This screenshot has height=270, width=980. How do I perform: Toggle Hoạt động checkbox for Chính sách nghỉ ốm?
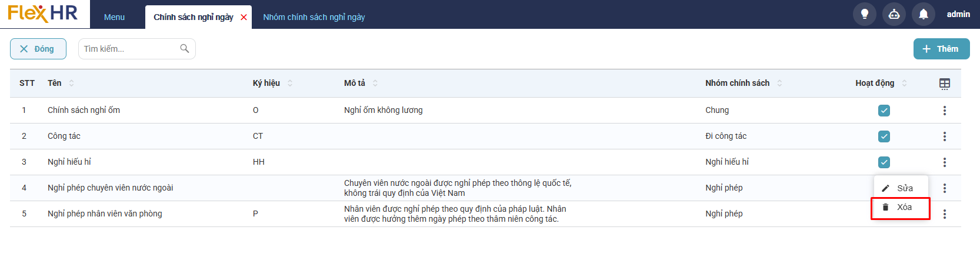[x=884, y=111]
